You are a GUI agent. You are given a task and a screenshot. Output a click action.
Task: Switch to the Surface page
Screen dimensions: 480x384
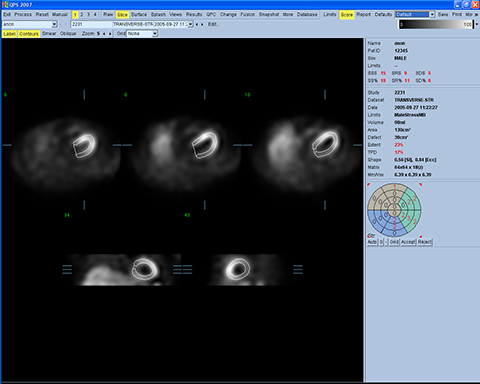139,14
